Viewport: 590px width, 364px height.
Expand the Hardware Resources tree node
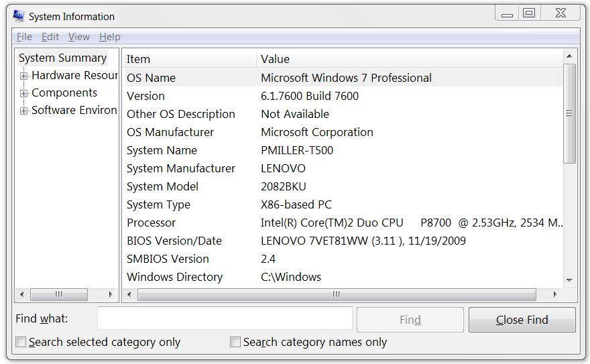click(24, 76)
